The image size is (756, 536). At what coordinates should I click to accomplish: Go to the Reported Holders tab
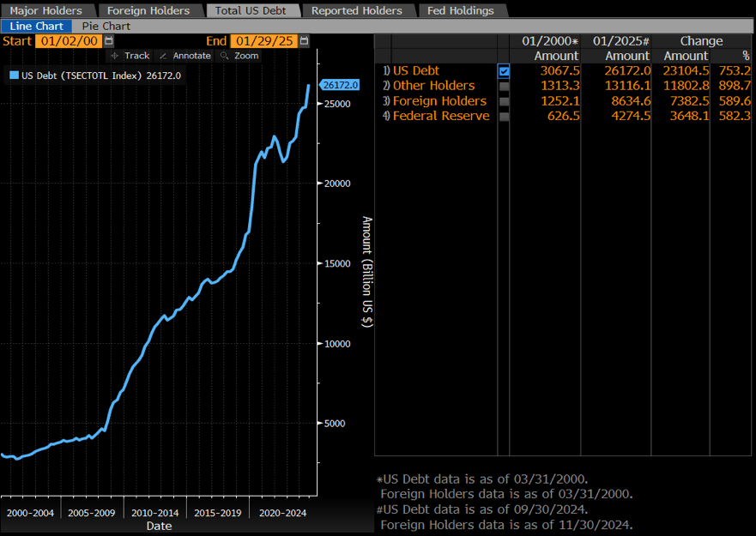pyautogui.click(x=356, y=11)
